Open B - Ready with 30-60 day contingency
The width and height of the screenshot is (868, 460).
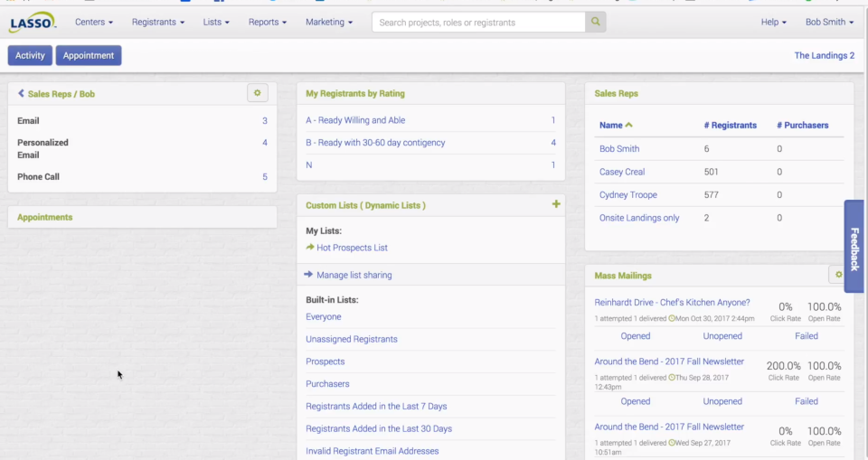375,143
